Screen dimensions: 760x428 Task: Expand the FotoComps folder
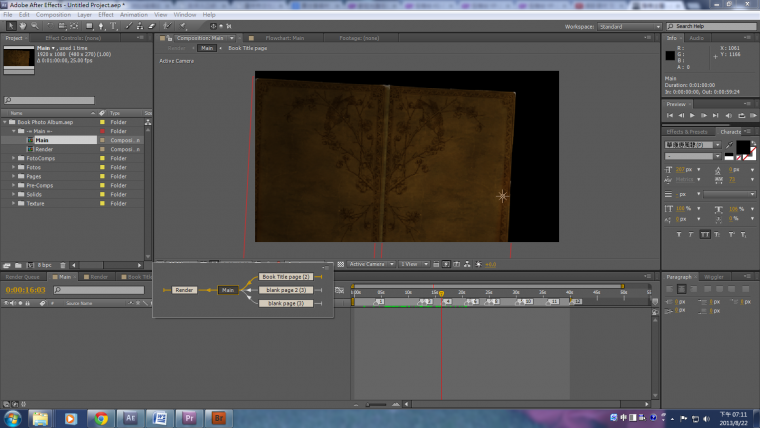pos(14,158)
